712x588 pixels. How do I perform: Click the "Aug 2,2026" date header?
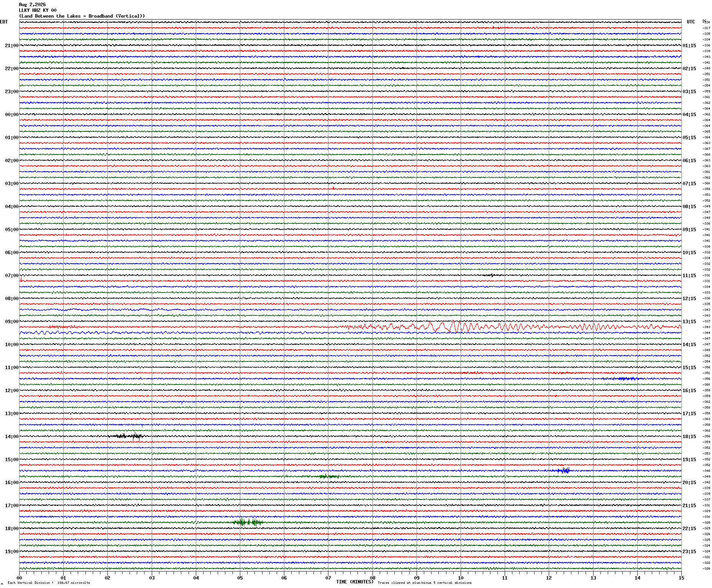click(32, 5)
